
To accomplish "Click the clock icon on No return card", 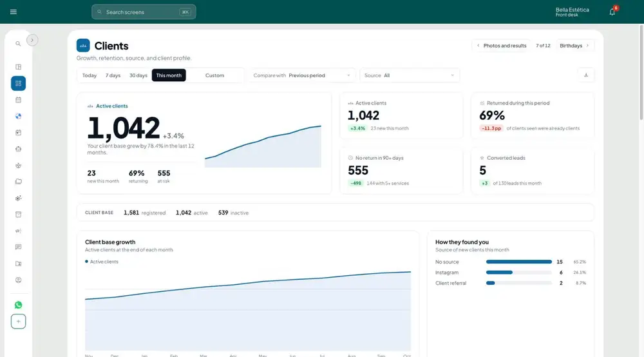I will click(x=350, y=158).
